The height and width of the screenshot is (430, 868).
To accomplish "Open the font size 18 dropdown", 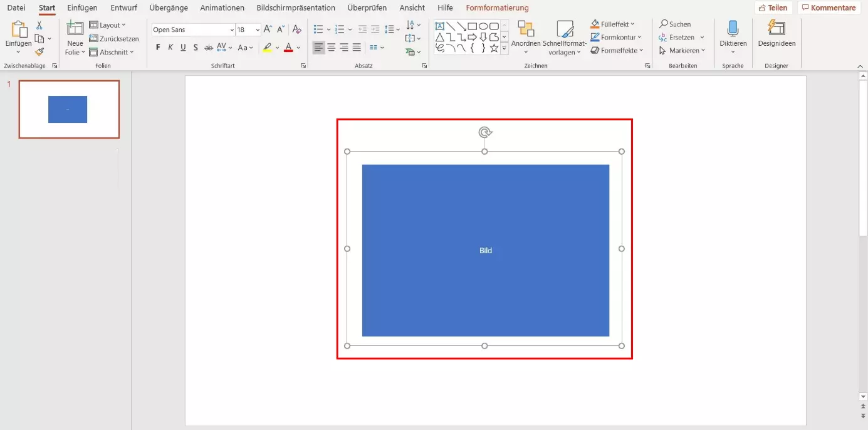I will [x=257, y=30].
